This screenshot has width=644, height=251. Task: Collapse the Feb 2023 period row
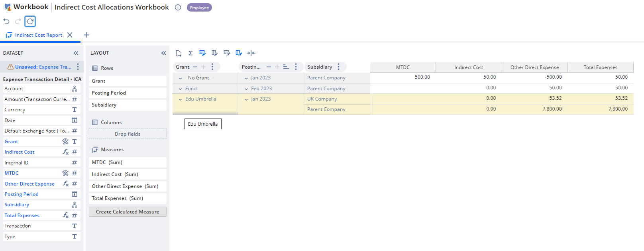pyautogui.click(x=246, y=89)
